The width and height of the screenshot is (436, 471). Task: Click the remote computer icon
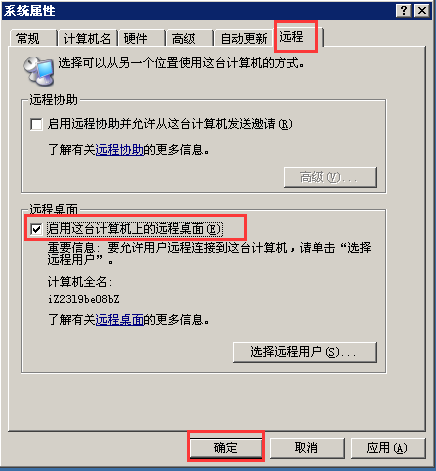[39, 71]
